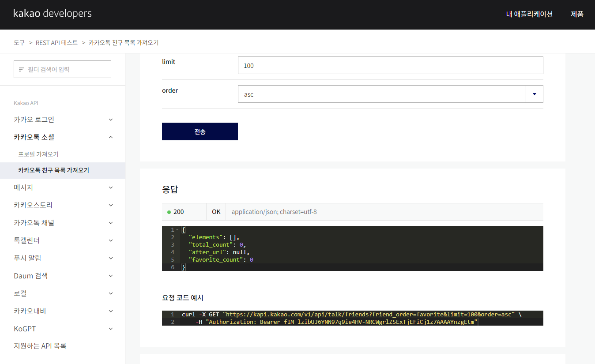This screenshot has width=595, height=364.
Task: Click the limit input field
Action: coord(391,65)
